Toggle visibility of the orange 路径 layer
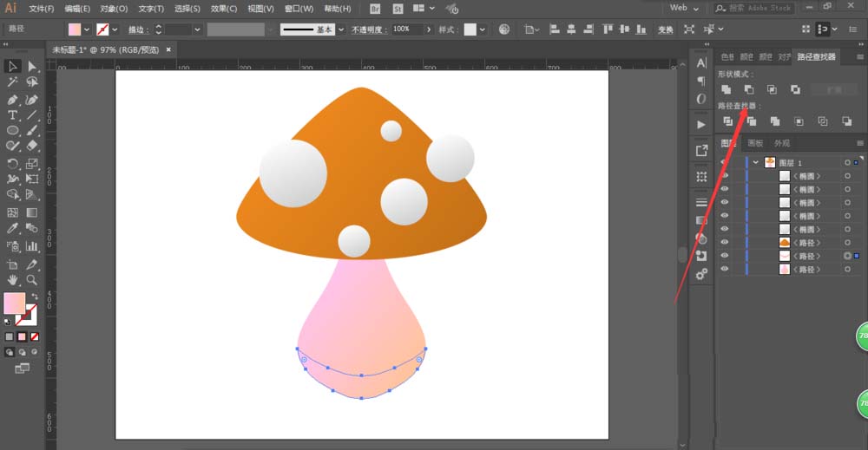Viewport: 868px width, 450px height. pyautogui.click(x=725, y=243)
